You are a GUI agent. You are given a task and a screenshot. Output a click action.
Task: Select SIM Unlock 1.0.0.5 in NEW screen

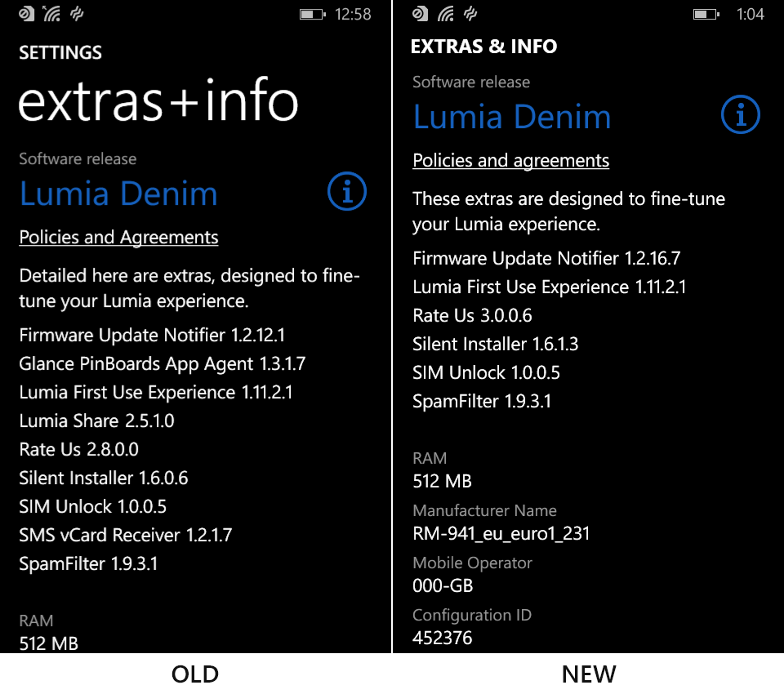click(x=486, y=372)
